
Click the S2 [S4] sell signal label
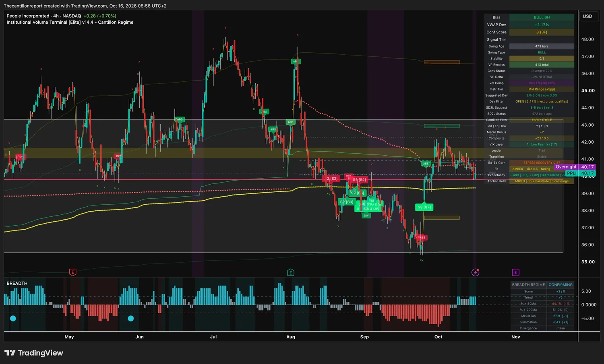[359, 180]
